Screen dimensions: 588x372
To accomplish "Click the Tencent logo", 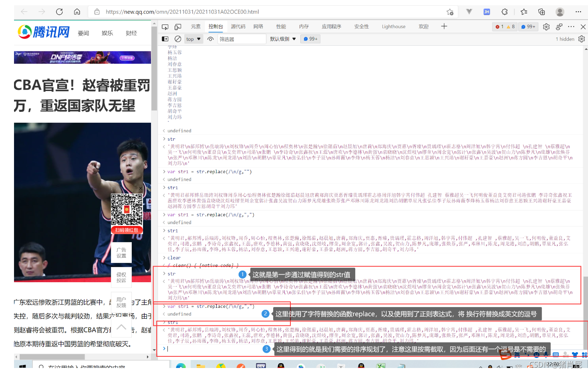I will 44,32.
